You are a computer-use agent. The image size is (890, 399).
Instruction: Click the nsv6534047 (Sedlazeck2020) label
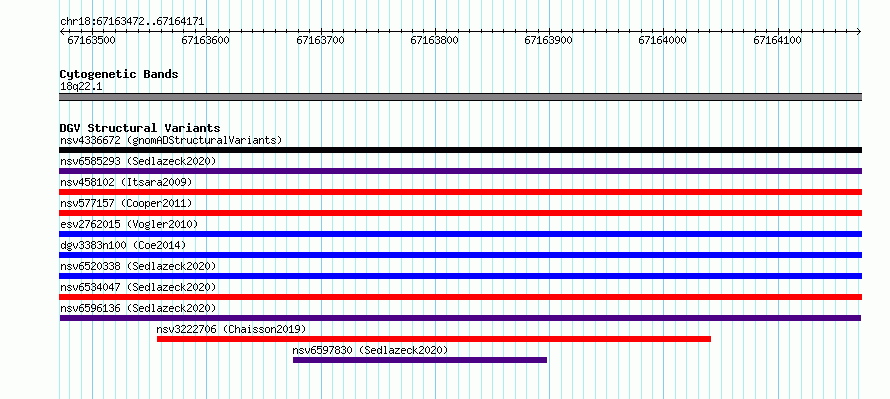[138, 287]
